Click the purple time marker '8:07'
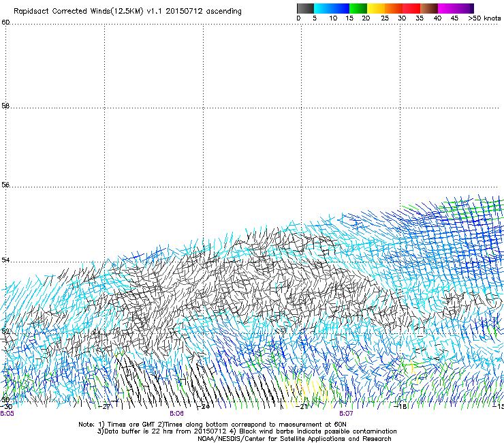This screenshot has width=504, height=443. 346,414
